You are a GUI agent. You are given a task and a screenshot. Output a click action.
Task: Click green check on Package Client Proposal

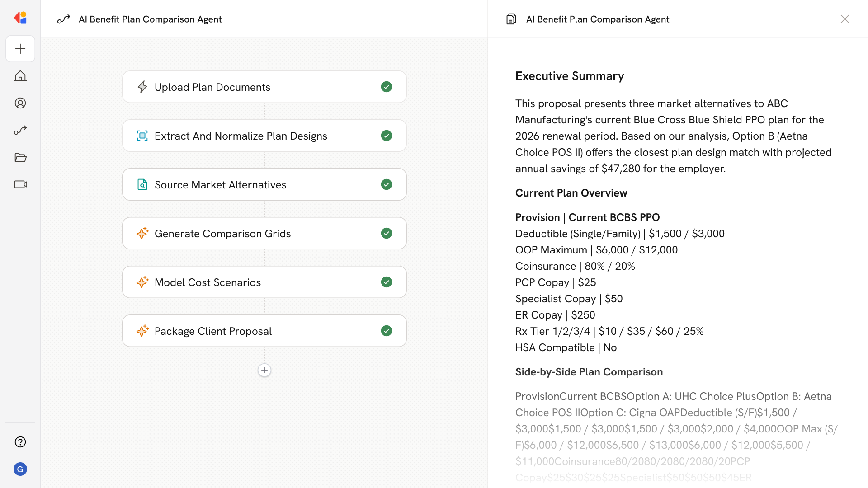[386, 331]
